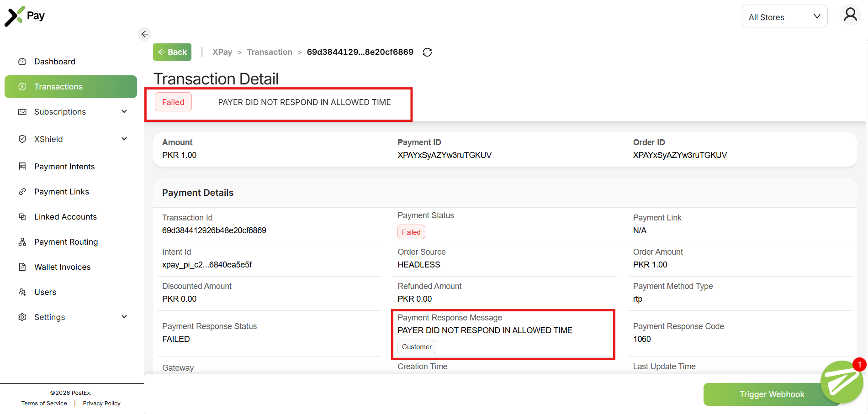868x414 pixels.
Task: Open the chat widget with notification badge
Action: [841, 383]
